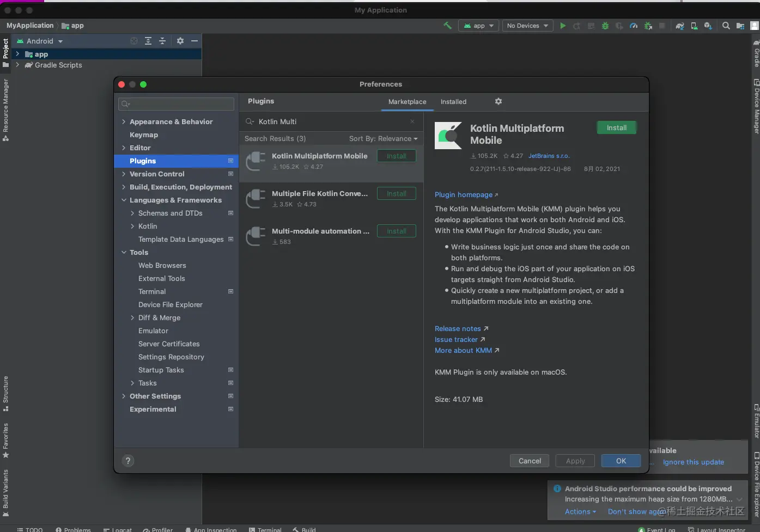Expand Appearance & Behavior settings
The image size is (760, 532).
124,121
